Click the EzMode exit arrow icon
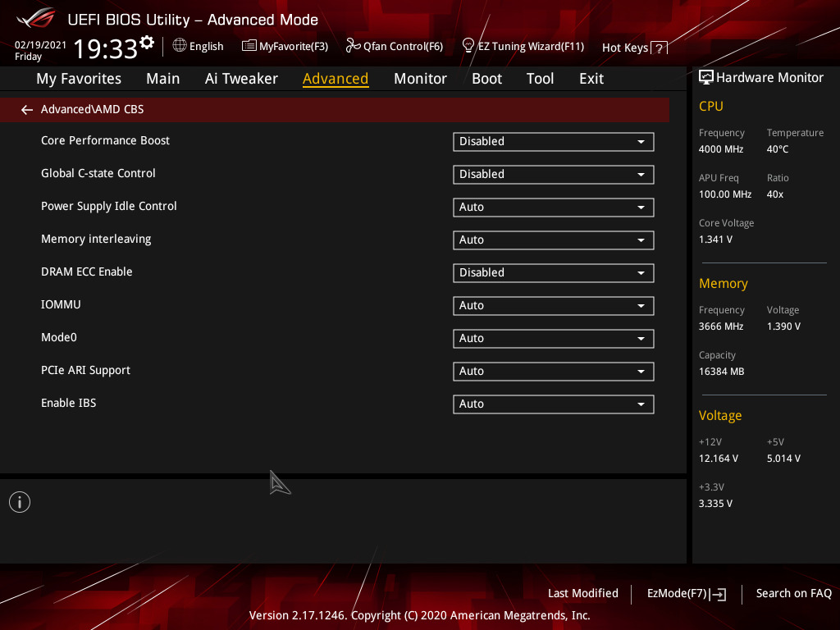 point(718,594)
